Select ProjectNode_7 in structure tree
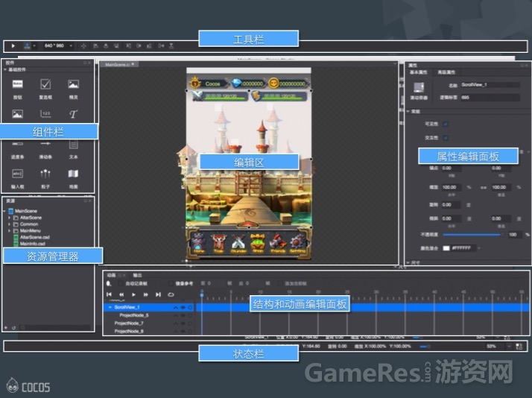532x398 pixels. pos(129,323)
